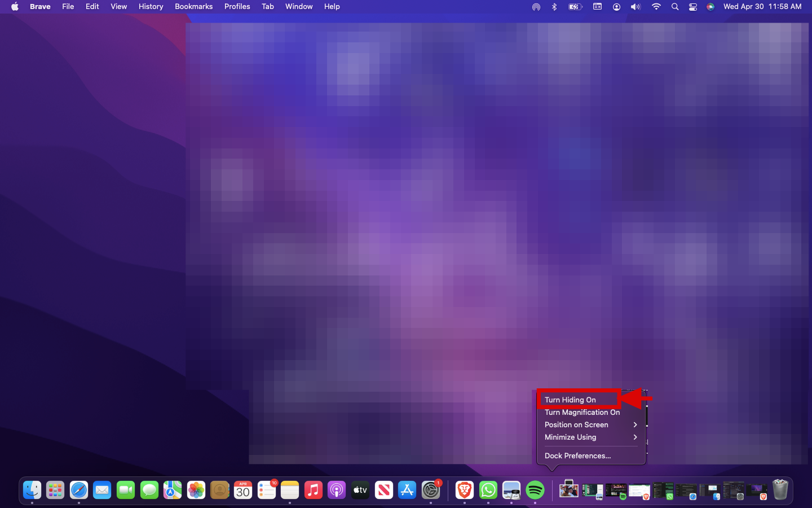Turn Hiding On for the Dock
Image resolution: width=812 pixels, height=508 pixels.
click(x=570, y=400)
